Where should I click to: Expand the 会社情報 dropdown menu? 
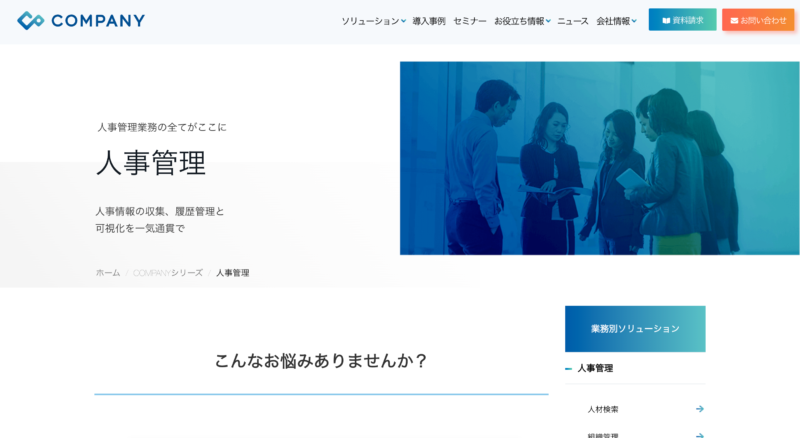(x=634, y=21)
